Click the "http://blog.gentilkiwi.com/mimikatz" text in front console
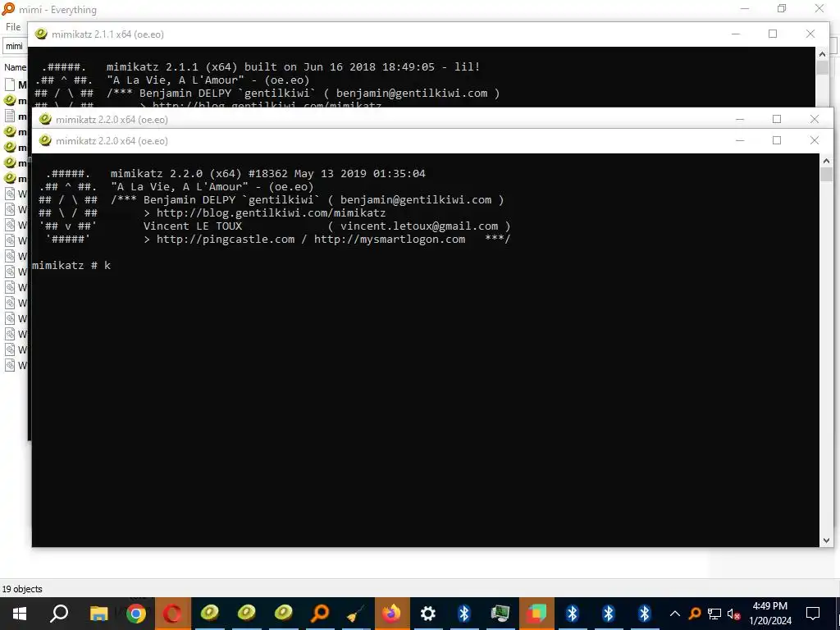840x630 pixels. (271, 212)
